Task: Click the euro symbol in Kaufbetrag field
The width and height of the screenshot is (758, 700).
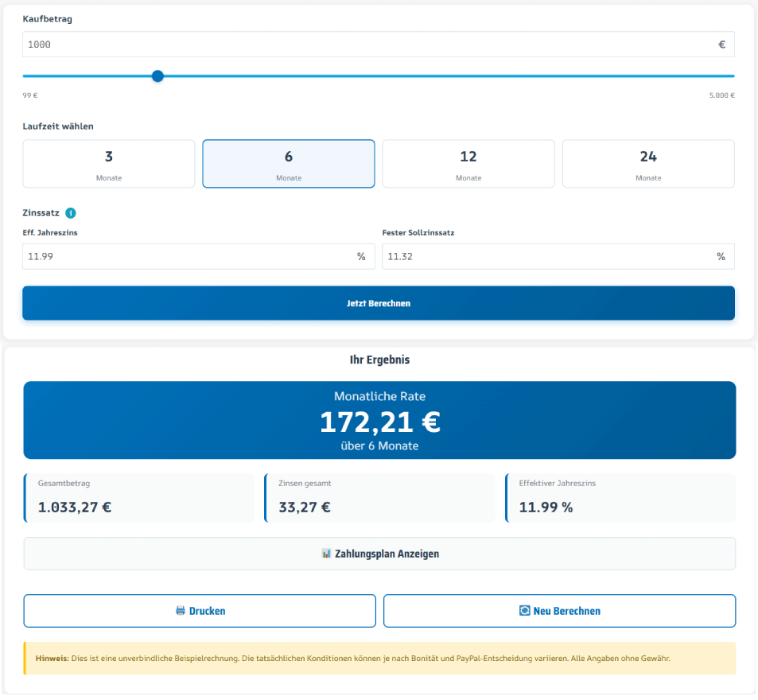Action: click(721, 45)
